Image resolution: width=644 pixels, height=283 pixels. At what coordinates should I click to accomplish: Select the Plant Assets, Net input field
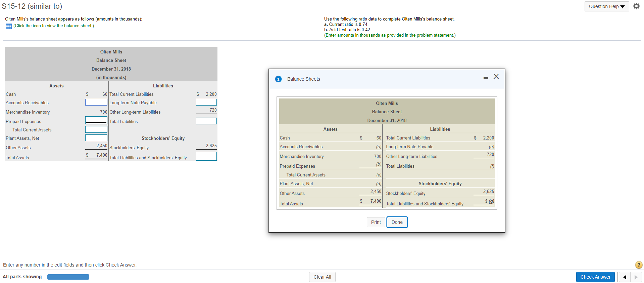96,138
